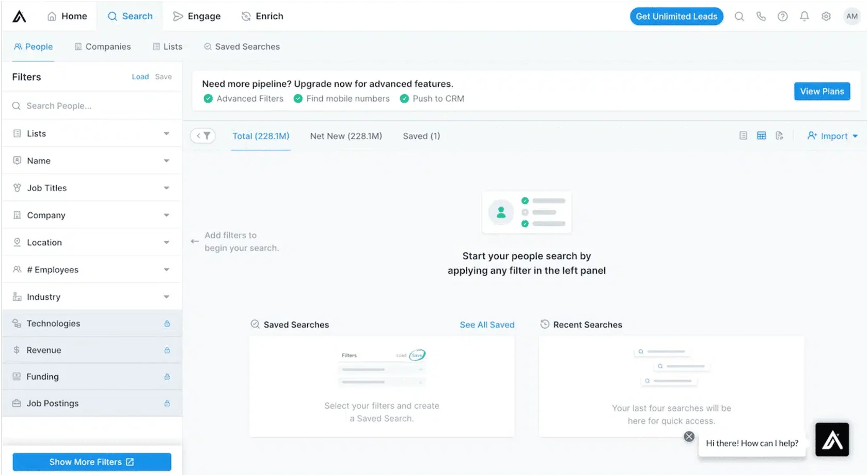This screenshot has width=868, height=476.
Task: Switch to the Companies tab
Action: [103, 47]
